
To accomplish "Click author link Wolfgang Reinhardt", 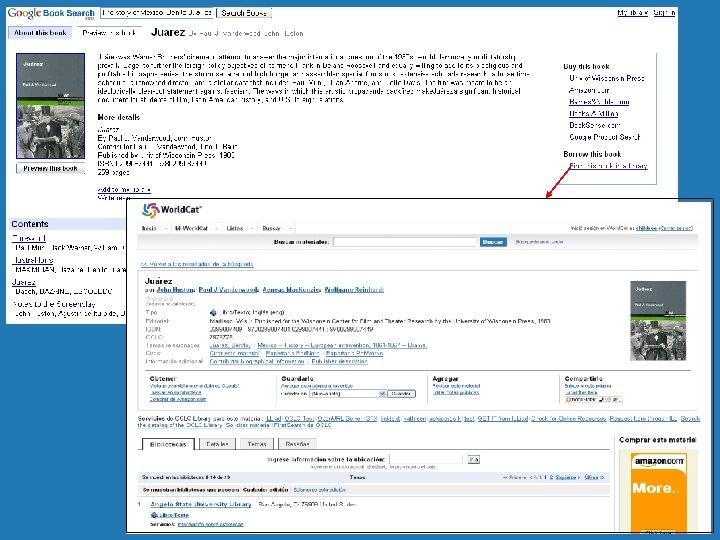I will click(354, 290).
